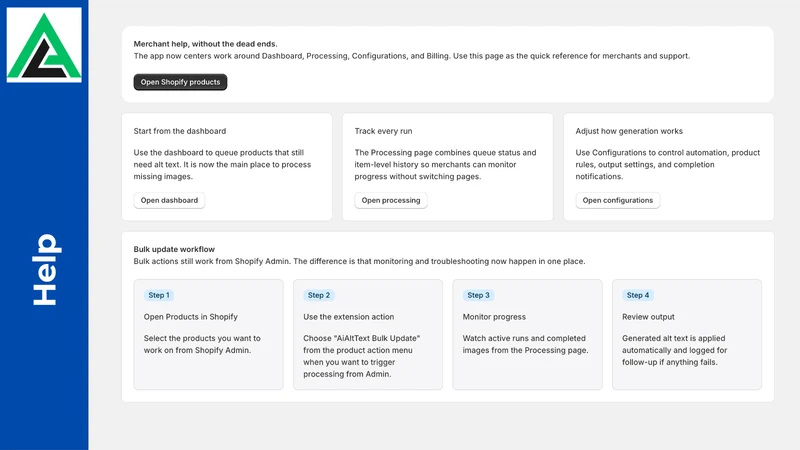Click 'Bulk update workflow' heading
Image resolution: width=800 pixels, height=450 pixels.
pyautogui.click(x=174, y=249)
